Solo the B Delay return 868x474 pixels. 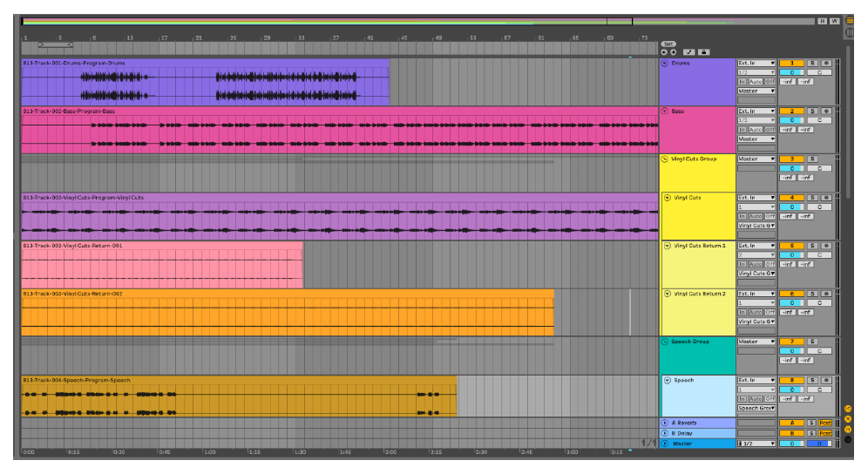[x=811, y=434]
